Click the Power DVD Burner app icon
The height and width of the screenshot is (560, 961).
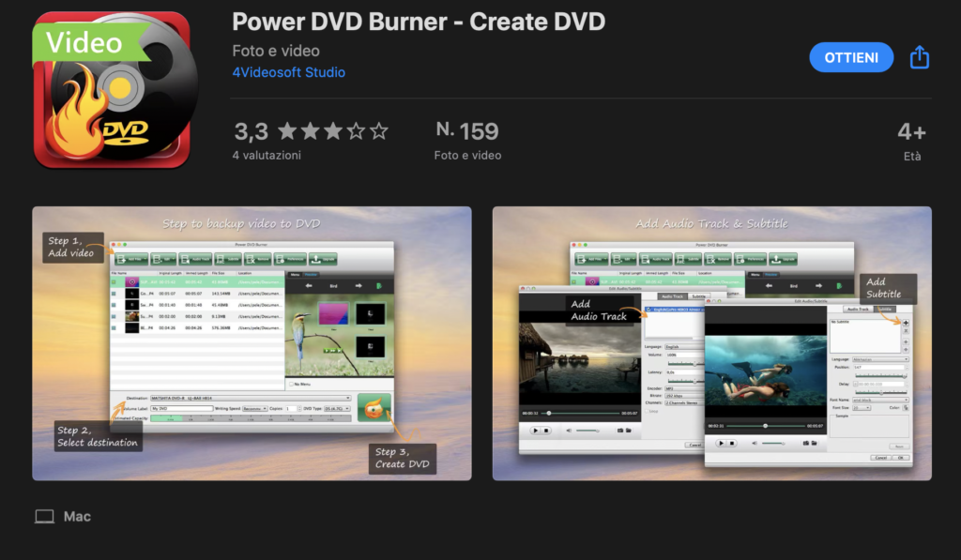(114, 89)
